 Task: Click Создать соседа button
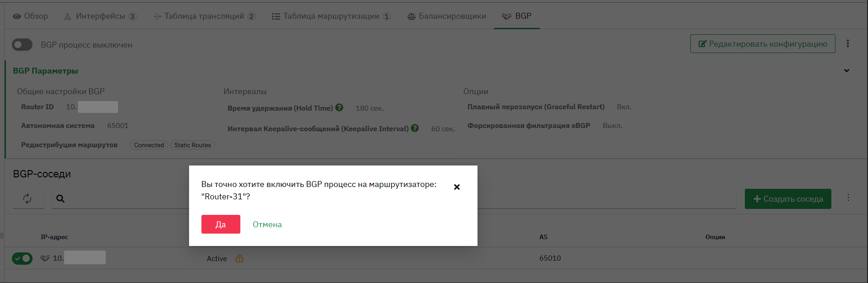(x=788, y=199)
